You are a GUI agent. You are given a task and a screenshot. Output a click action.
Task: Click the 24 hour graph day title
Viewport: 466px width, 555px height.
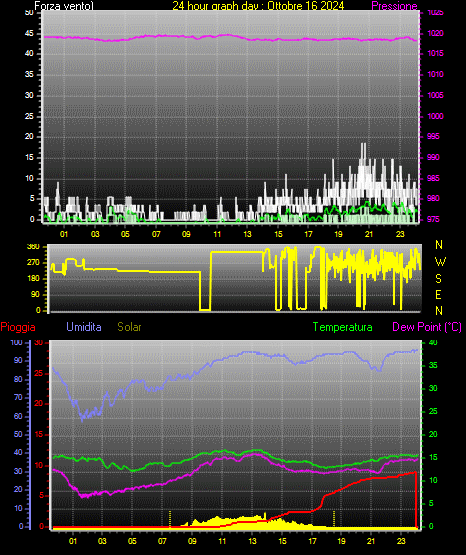click(258, 6)
